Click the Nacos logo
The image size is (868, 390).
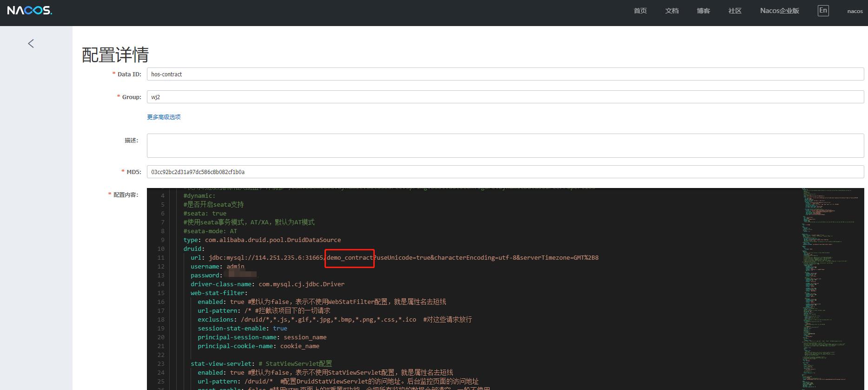tap(29, 10)
